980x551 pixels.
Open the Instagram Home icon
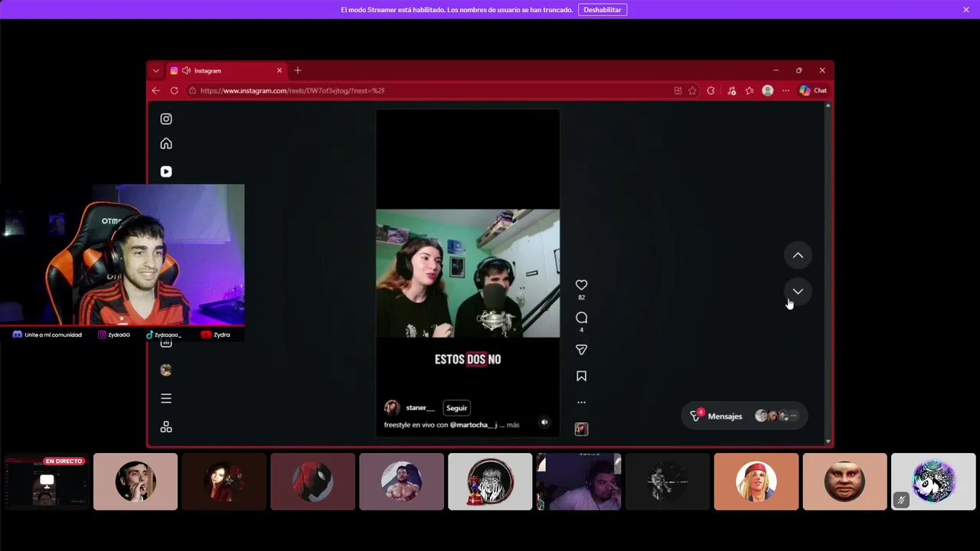click(x=166, y=144)
